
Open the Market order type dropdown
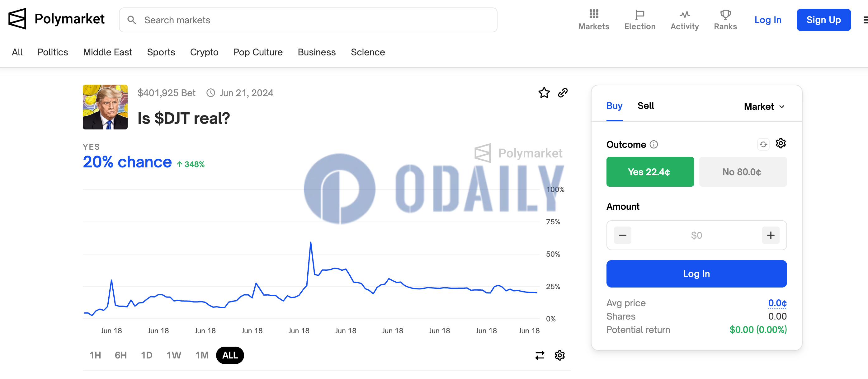764,107
